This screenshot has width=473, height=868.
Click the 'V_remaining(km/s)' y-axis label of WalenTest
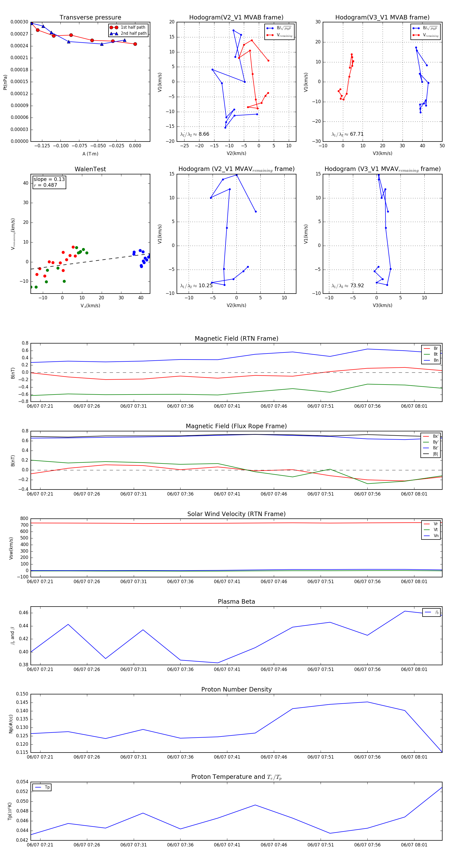[13, 234]
